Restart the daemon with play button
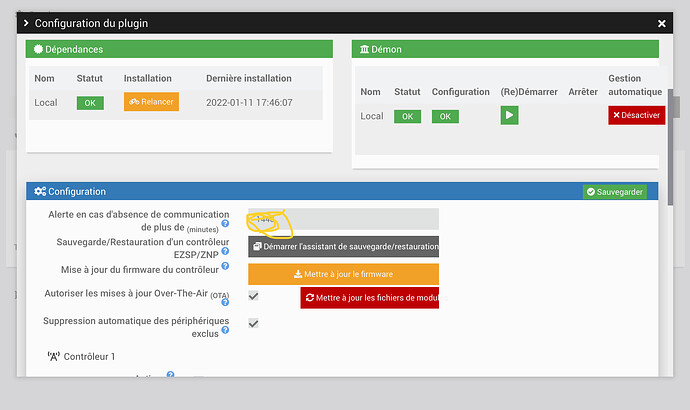690x410 pixels. (x=510, y=115)
